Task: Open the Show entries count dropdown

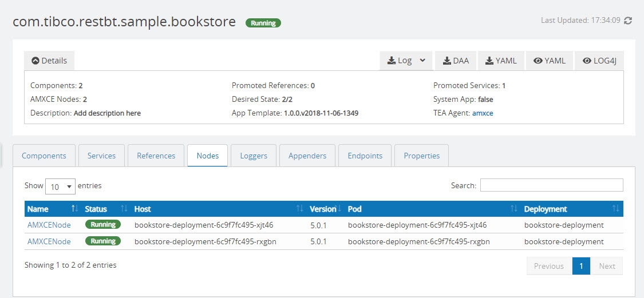Action: point(60,186)
